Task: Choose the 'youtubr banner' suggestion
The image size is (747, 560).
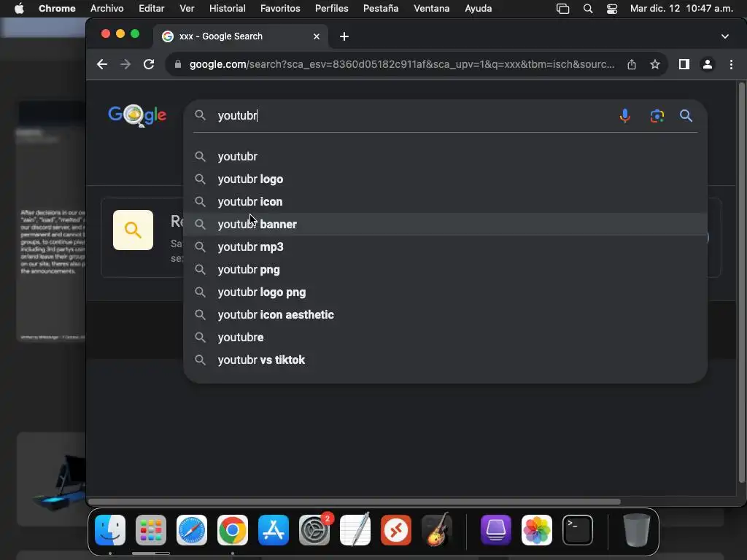Action: 446,225
